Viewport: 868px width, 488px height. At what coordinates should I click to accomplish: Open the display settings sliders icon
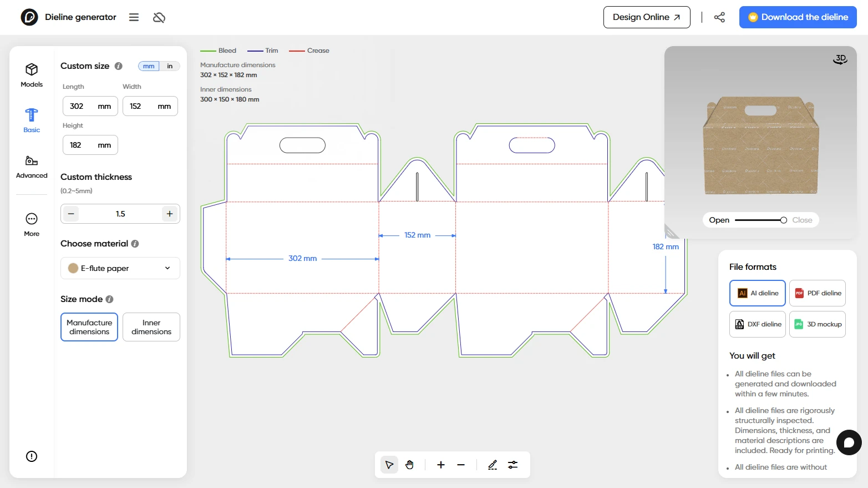point(513,465)
